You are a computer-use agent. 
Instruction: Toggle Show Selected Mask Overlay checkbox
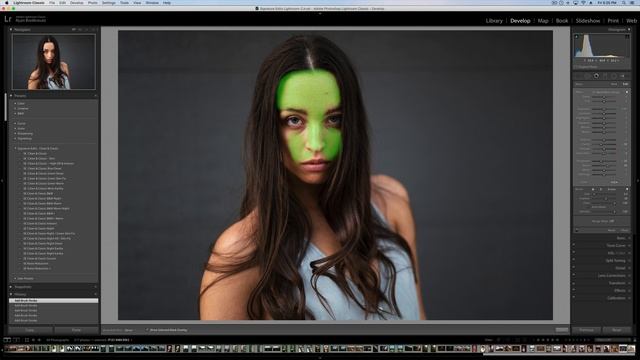[x=147, y=330]
